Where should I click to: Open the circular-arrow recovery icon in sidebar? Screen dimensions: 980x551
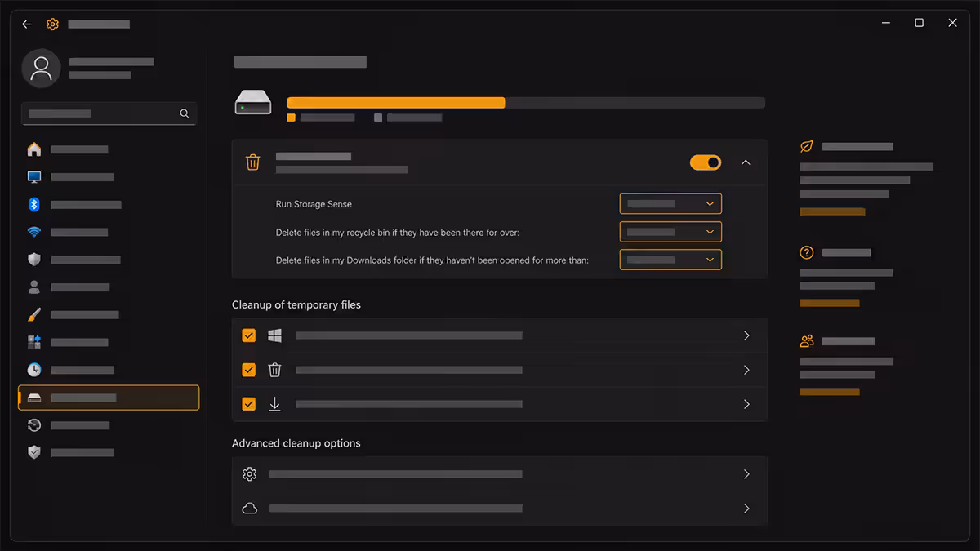click(x=34, y=425)
